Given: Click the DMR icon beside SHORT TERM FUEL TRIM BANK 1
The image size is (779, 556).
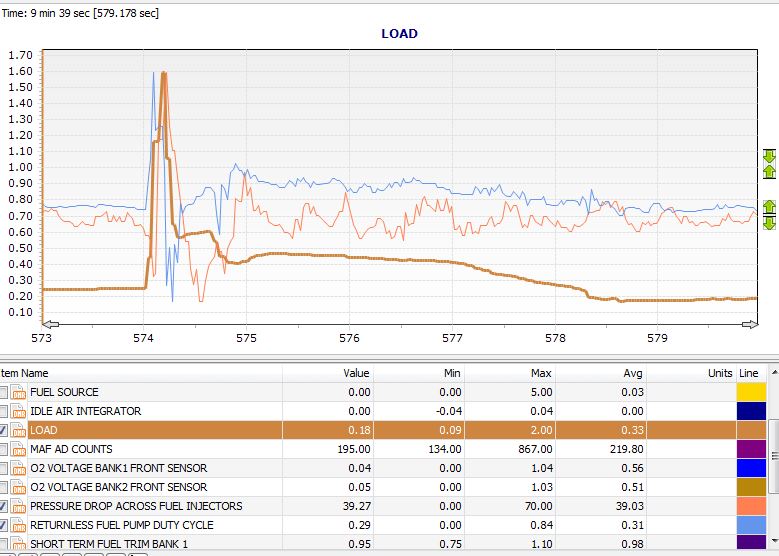Looking at the screenshot, I should [18, 544].
